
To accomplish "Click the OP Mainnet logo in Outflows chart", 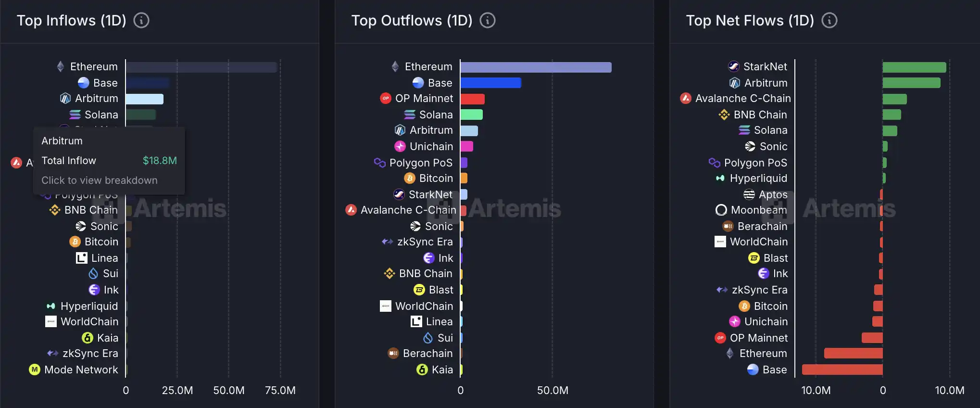I will coord(386,98).
